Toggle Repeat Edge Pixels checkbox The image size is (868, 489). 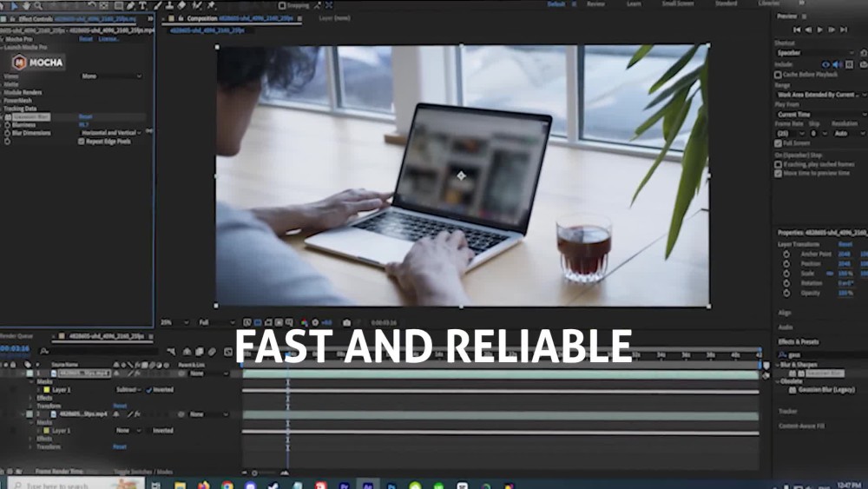click(82, 142)
